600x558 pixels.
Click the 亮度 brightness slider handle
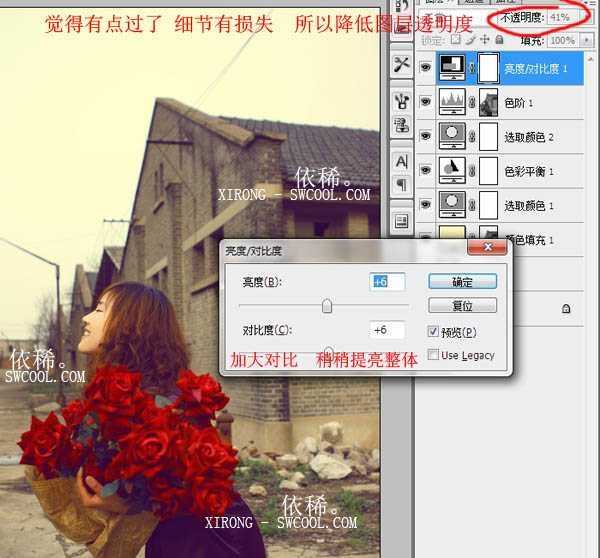[327, 306]
